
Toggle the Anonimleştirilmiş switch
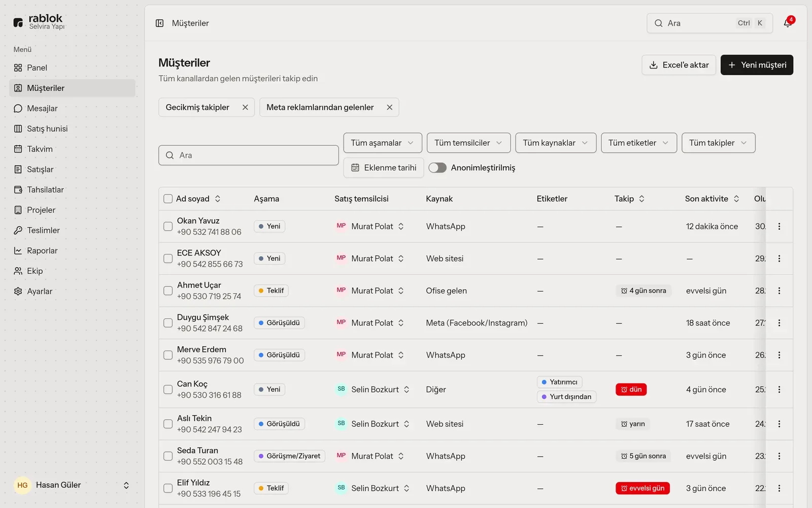(437, 168)
